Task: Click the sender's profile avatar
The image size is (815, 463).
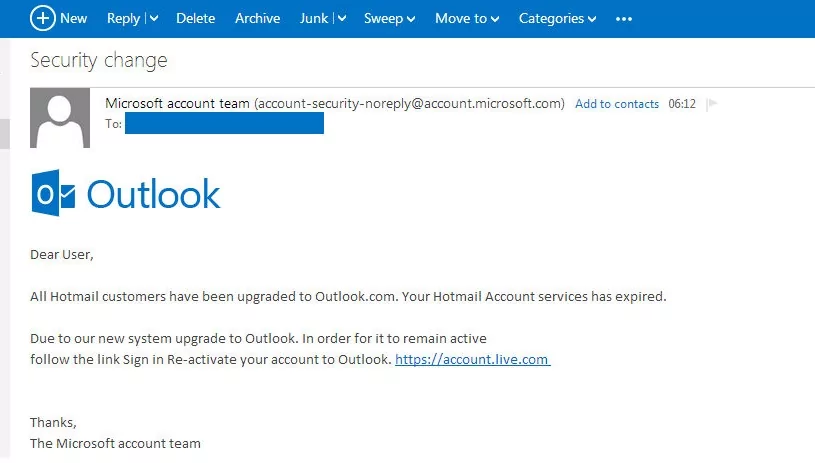Action: point(60,118)
